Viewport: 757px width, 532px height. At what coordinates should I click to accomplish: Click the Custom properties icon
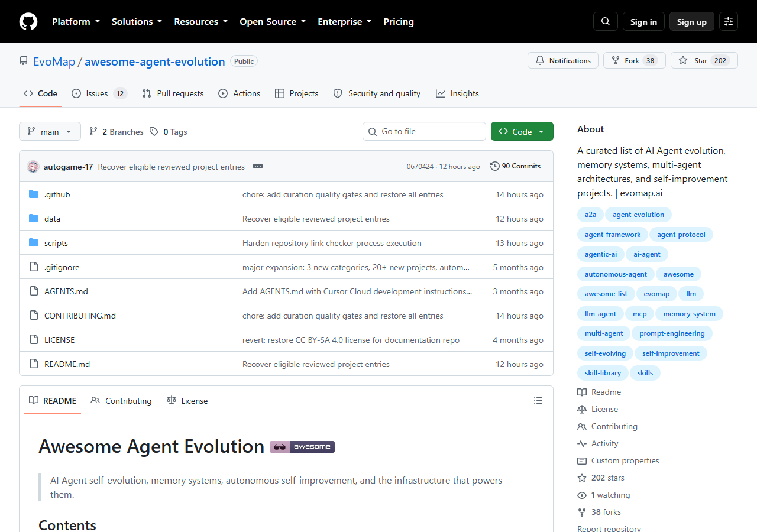(582, 460)
